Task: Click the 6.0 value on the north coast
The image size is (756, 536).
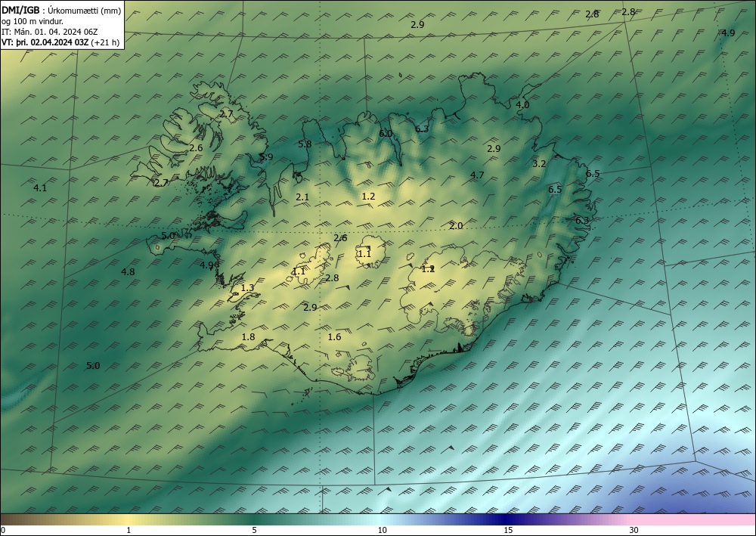Action: point(386,134)
